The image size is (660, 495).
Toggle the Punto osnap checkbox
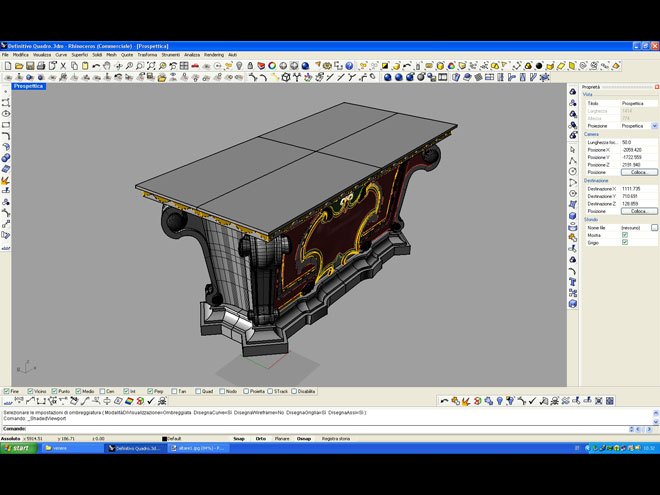coord(54,391)
